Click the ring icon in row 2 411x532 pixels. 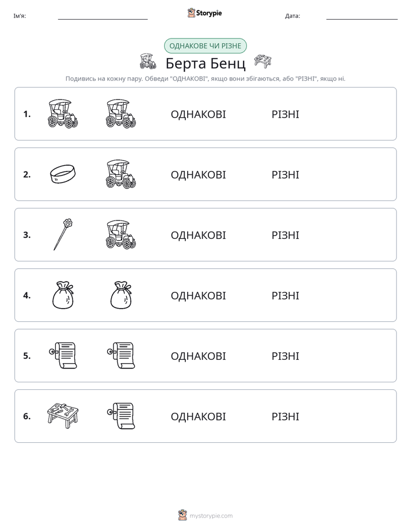click(x=63, y=174)
